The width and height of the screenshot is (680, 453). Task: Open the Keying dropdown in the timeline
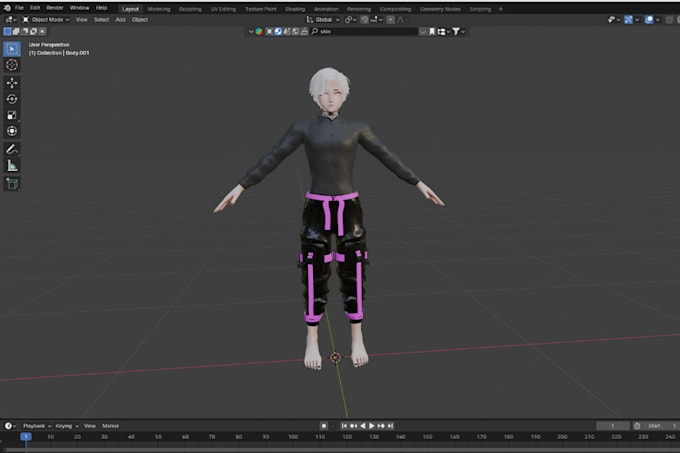pyautogui.click(x=66, y=426)
